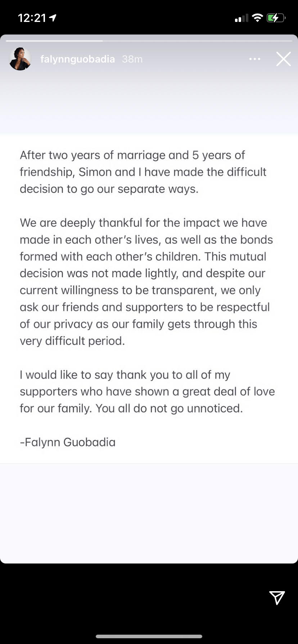Tap the Wi-Fi status icon
This screenshot has height=644, width=298.
tap(257, 18)
